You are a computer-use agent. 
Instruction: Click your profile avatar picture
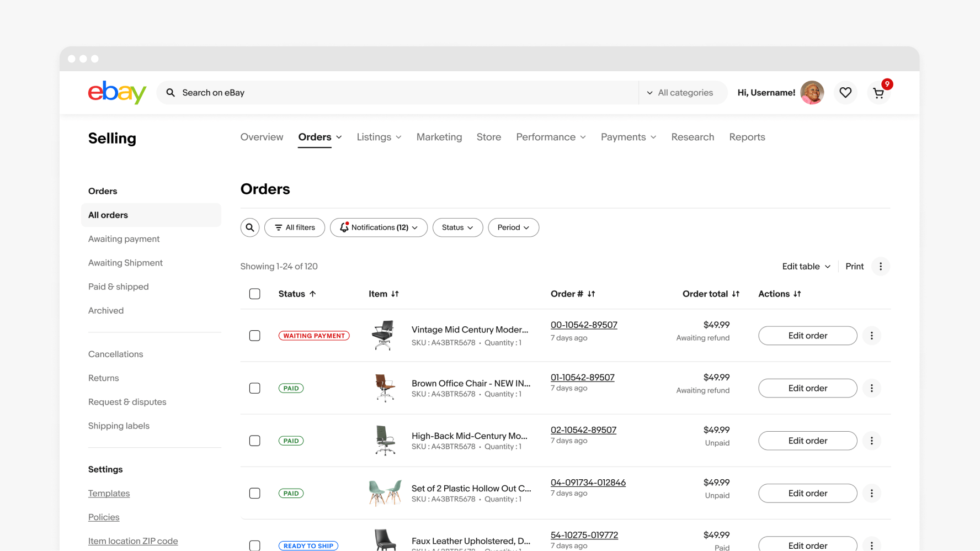pos(812,92)
